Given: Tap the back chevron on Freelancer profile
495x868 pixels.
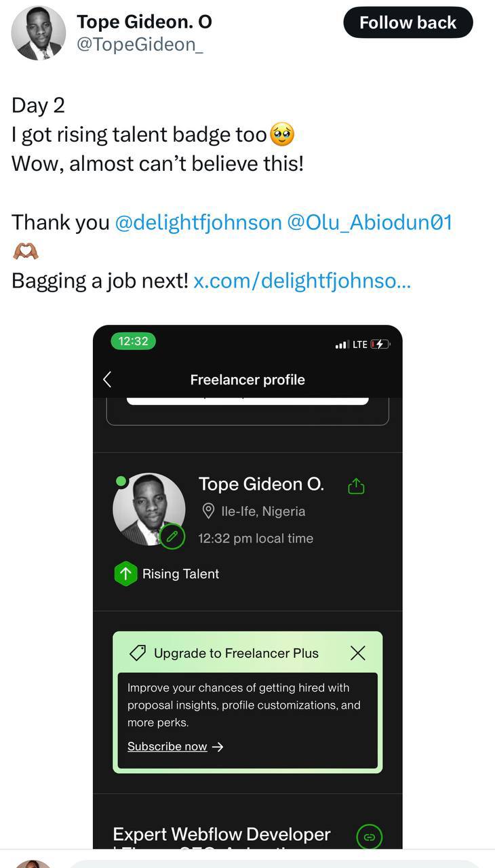Looking at the screenshot, I should point(107,380).
